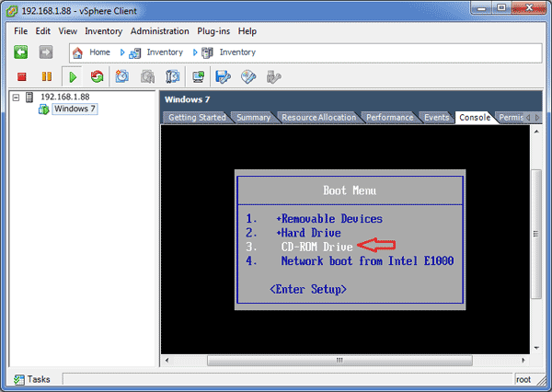The width and height of the screenshot is (552, 392).
Task: Switch to the Performance tab
Action: pyautogui.click(x=389, y=118)
